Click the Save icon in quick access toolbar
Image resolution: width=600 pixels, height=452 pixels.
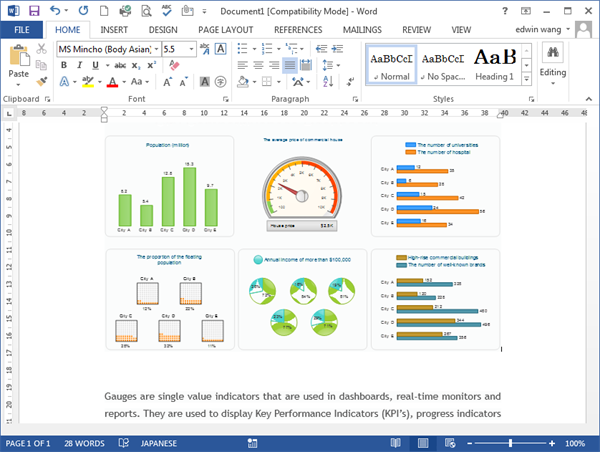[x=33, y=10]
